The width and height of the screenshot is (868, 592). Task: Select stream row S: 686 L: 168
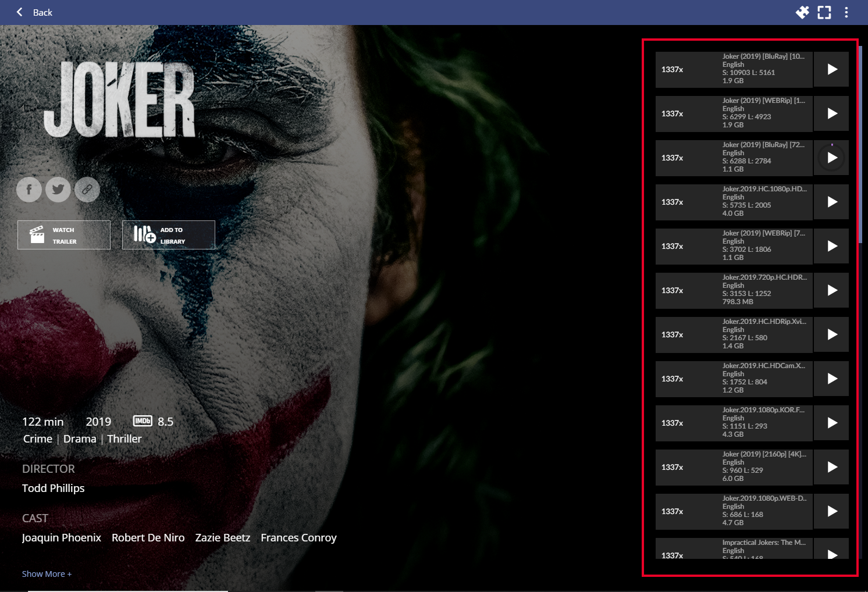(x=734, y=511)
